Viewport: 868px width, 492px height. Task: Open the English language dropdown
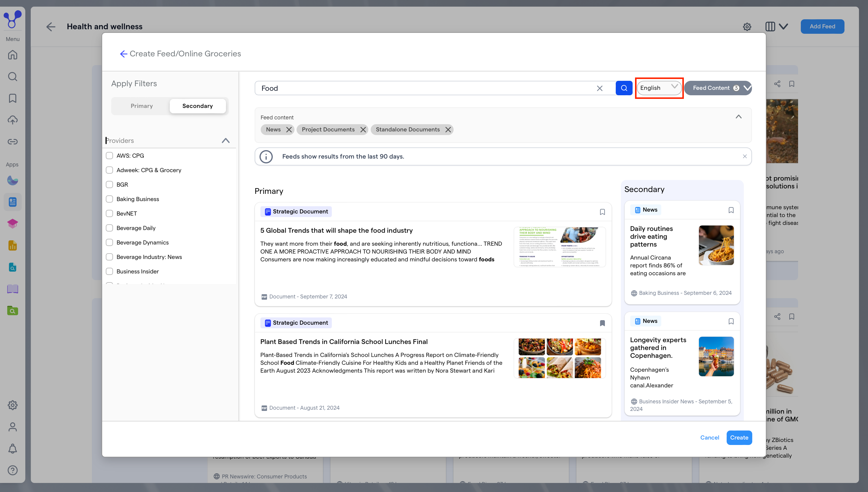(659, 88)
